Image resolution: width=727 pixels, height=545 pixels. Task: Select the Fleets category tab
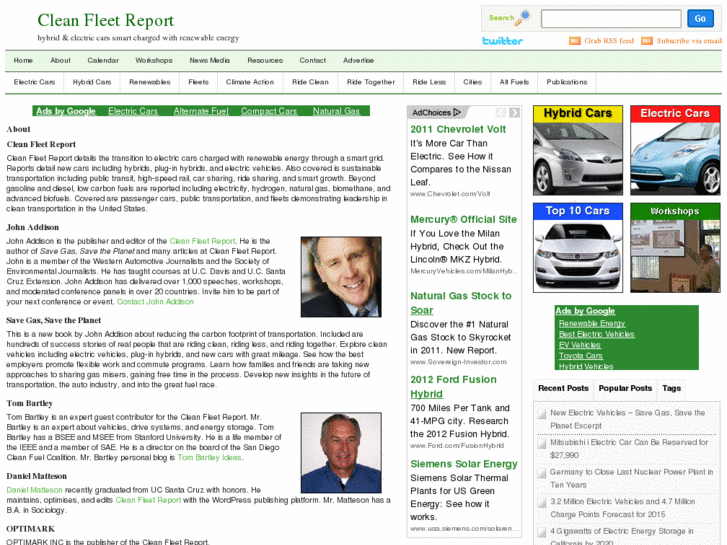[x=198, y=82]
